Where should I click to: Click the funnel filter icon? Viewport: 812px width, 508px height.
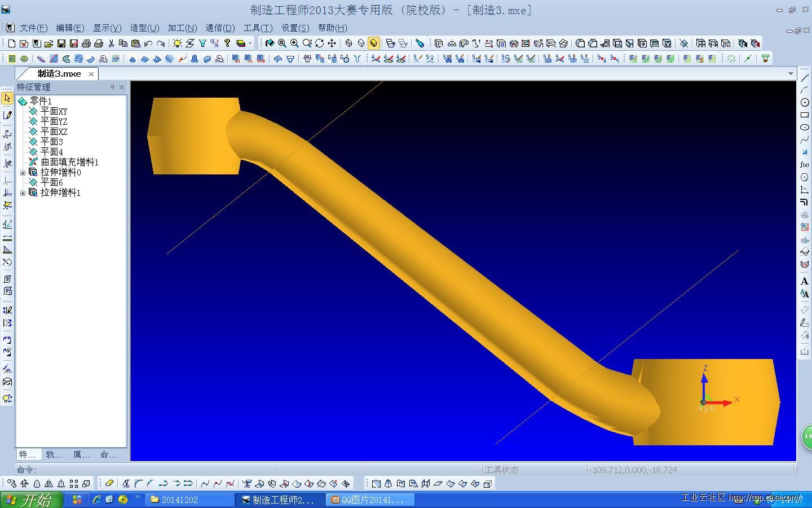[202, 43]
